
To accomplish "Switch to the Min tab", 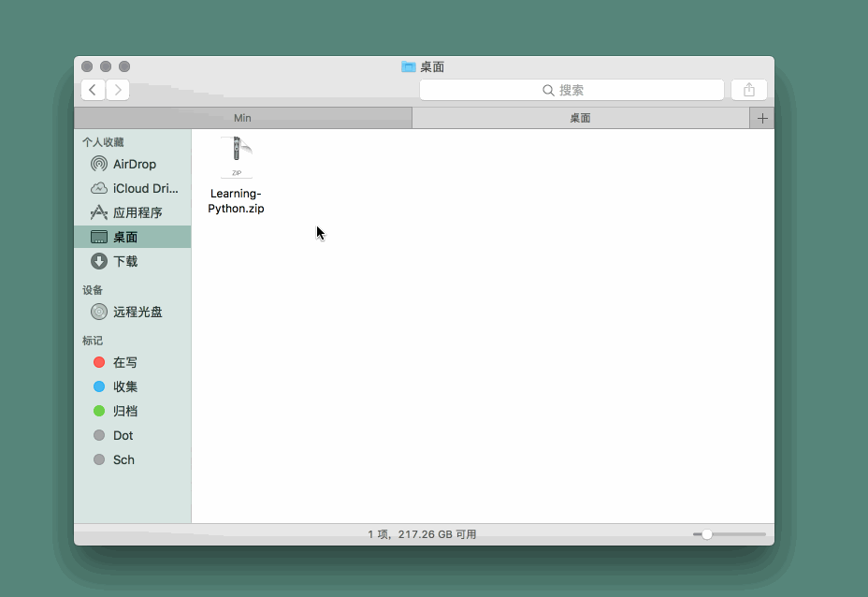I will click(242, 118).
